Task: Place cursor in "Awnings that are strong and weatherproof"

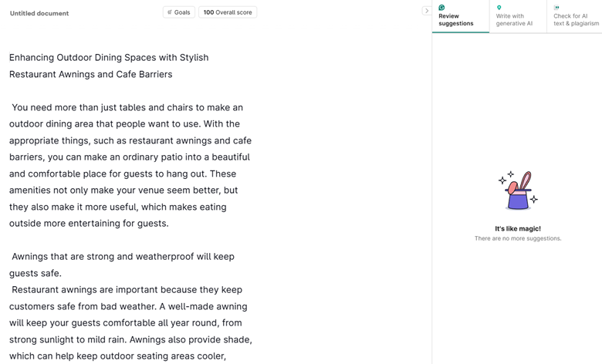Action: (123, 257)
